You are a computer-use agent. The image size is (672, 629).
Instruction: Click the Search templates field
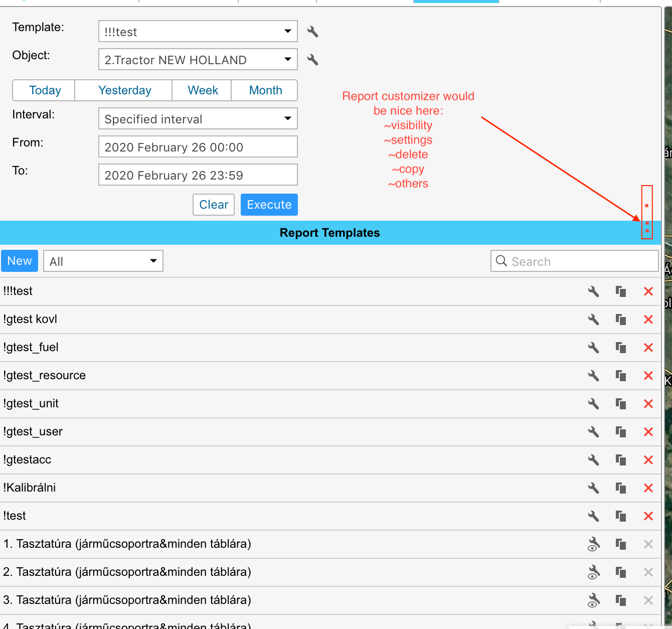tap(582, 261)
